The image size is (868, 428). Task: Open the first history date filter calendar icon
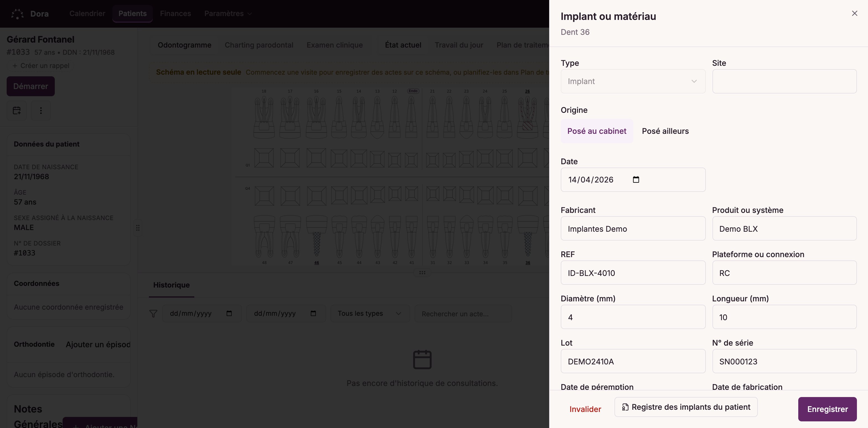(x=229, y=313)
